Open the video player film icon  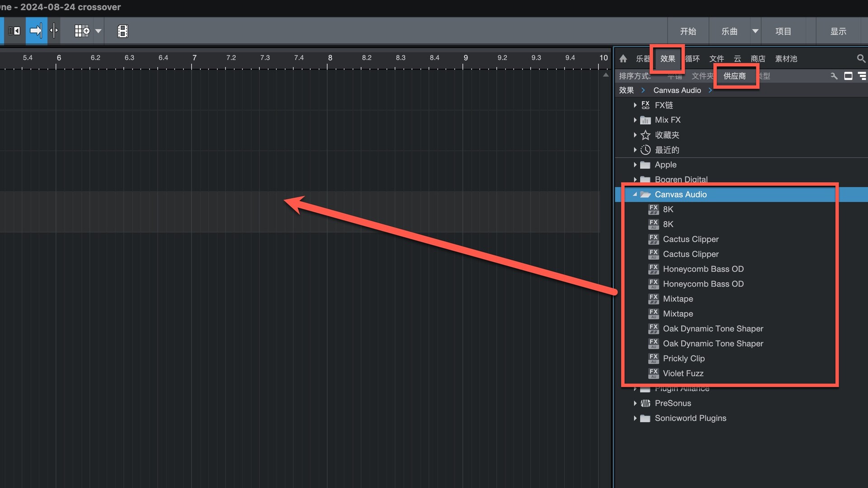[123, 31]
